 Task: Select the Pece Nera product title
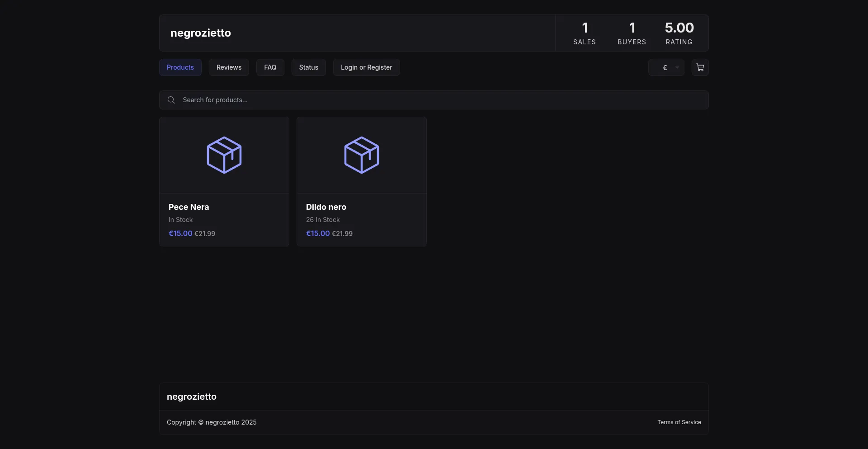coord(189,207)
